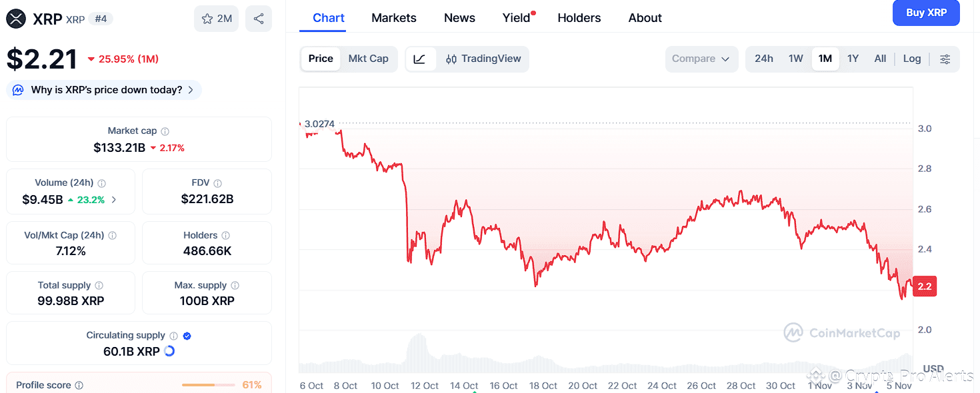Viewport: 980px width, 393px height.
Task: Toggle Log scale on chart
Action: [x=912, y=59]
